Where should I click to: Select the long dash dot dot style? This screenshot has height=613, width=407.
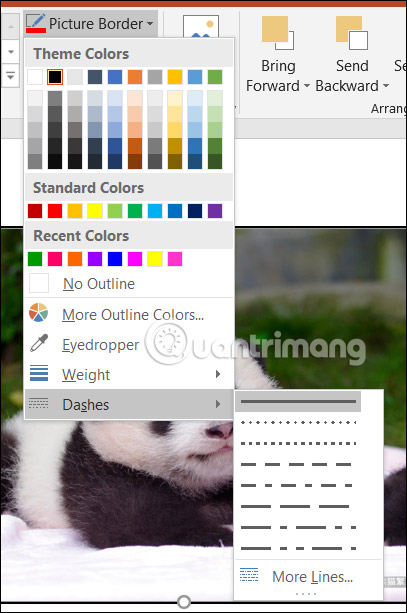coord(298,548)
